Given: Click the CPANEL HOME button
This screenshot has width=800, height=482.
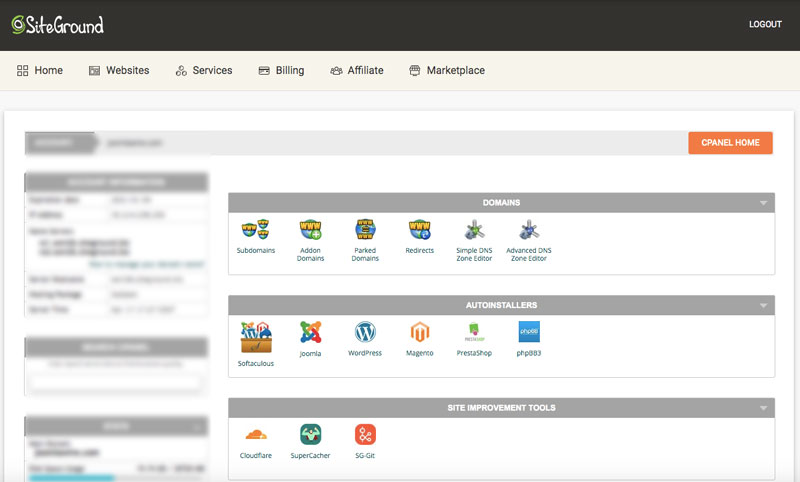Looking at the screenshot, I should pyautogui.click(x=730, y=143).
